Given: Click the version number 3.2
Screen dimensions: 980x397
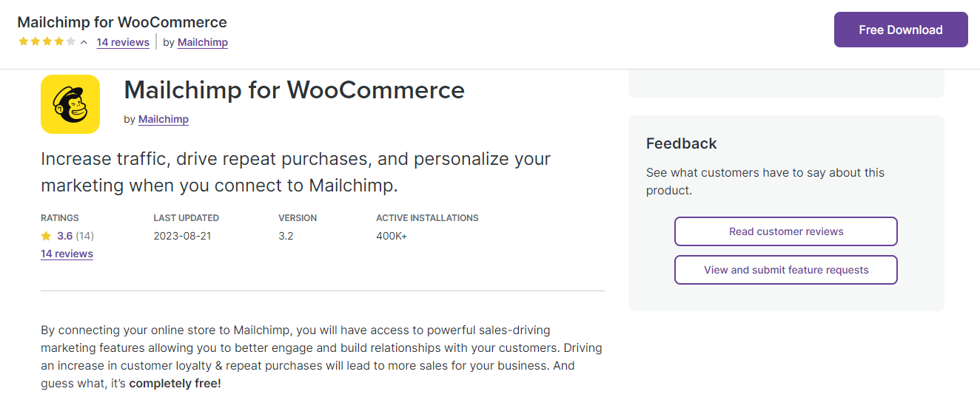Looking at the screenshot, I should tap(286, 237).
